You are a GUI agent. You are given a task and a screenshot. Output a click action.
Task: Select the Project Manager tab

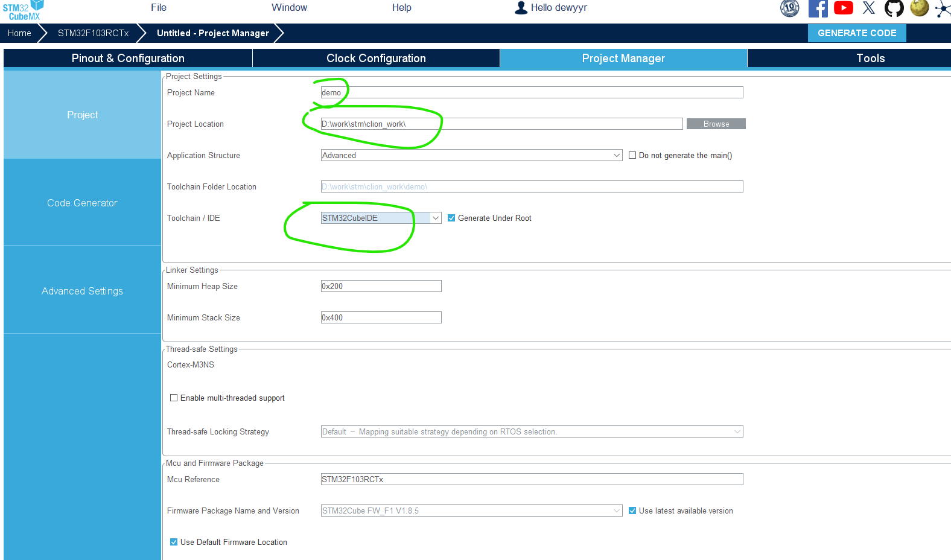[x=623, y=58]
